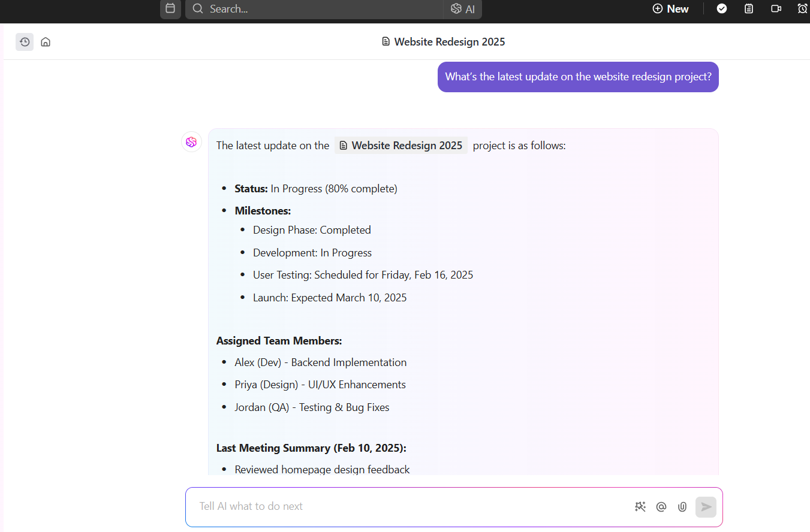This screenshot has height=532, width=810.
Task: Attach a file with the paperclip icon
Action: 682,506
